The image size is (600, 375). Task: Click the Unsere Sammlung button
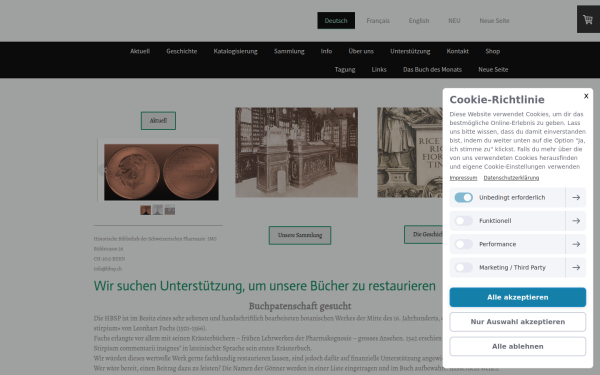[x=300, y=235]
